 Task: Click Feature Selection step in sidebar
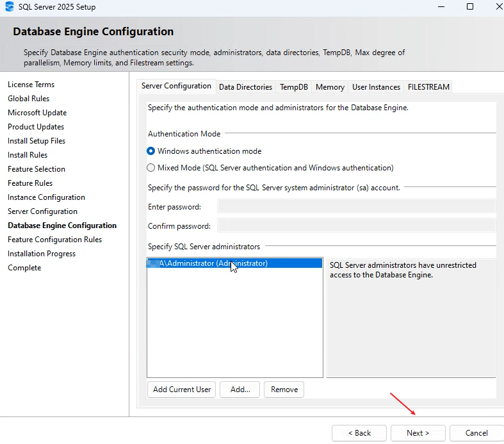tap(37, 169)
